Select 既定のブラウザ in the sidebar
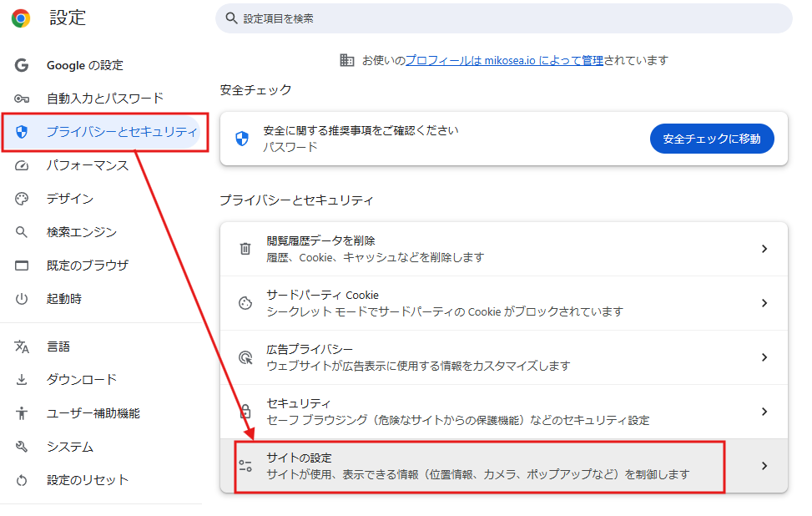The width and height of the screenshot is (812, 516). tap(87, 266)
